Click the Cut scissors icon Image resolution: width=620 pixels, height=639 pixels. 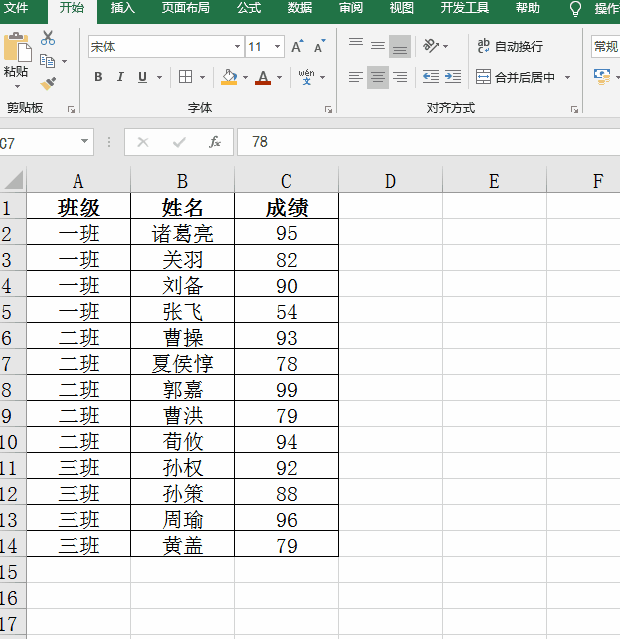click(x=48, y=38)
